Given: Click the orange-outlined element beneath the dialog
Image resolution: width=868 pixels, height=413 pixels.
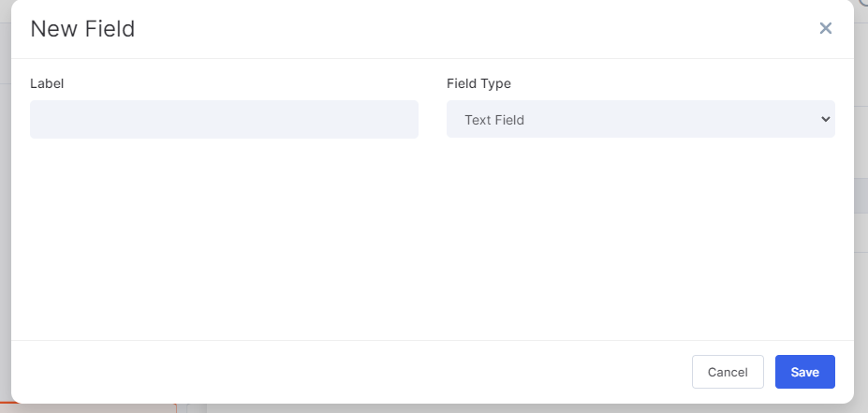Looking at the screenshot, I should point(89,408).
